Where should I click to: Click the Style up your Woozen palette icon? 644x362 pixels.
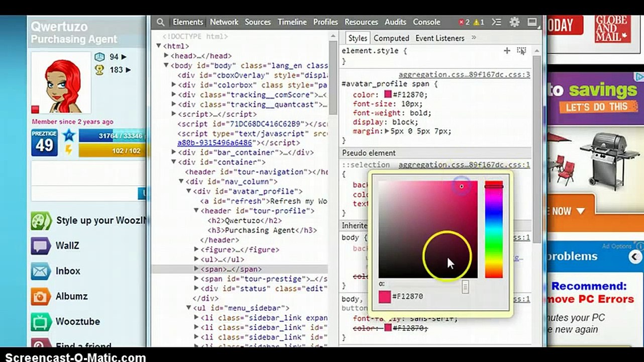(41, 221)
